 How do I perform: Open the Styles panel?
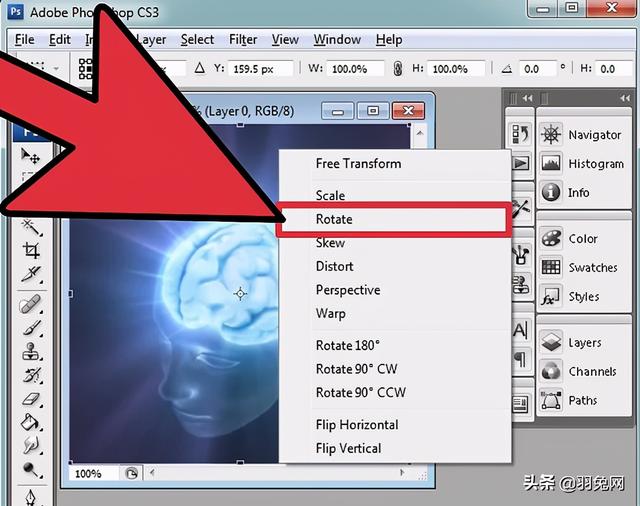click(570, 296)
